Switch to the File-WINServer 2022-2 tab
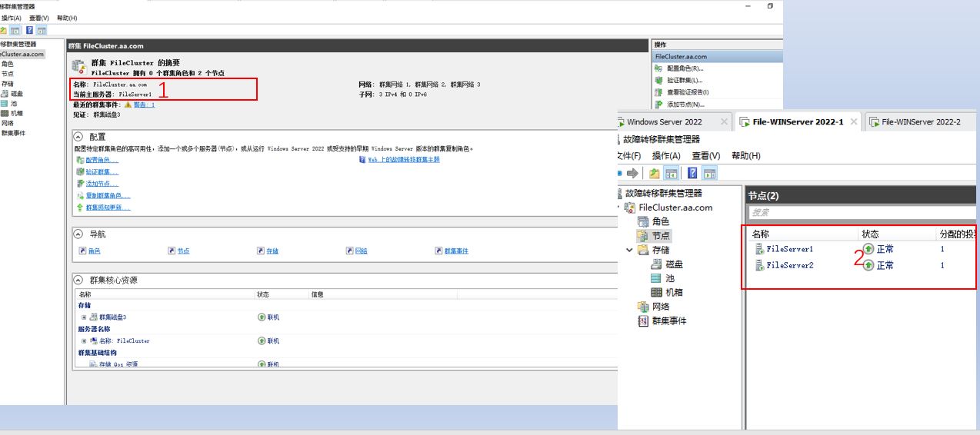The image size is (980, 435). click(921, 121)
